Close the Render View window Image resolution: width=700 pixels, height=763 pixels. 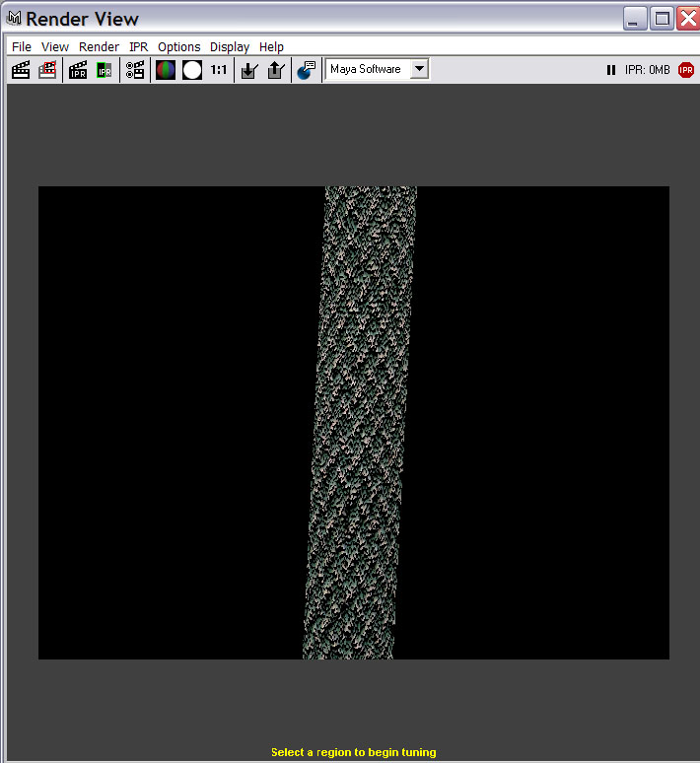[688, 19]
